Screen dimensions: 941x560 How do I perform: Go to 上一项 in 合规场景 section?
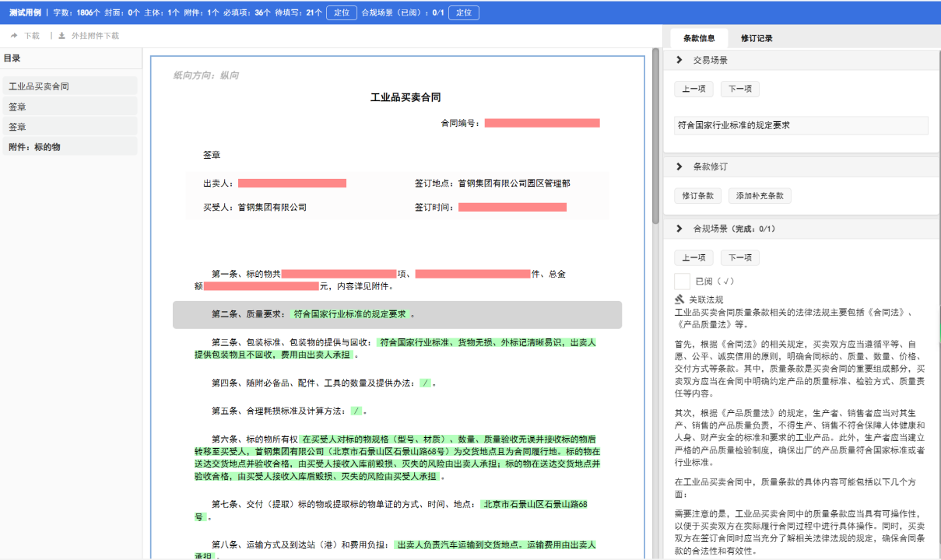click(x=693, y=258)
